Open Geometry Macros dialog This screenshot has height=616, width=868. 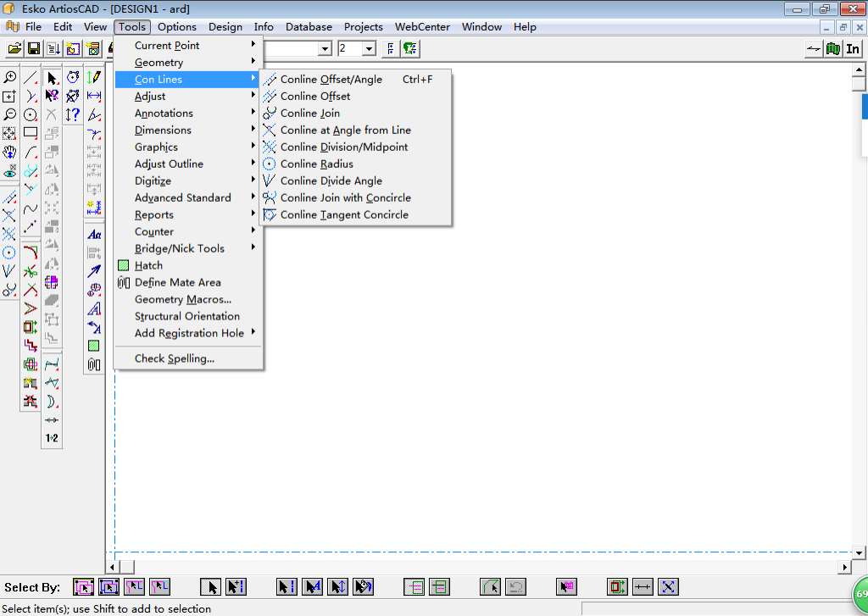click(x=182, y=299)
